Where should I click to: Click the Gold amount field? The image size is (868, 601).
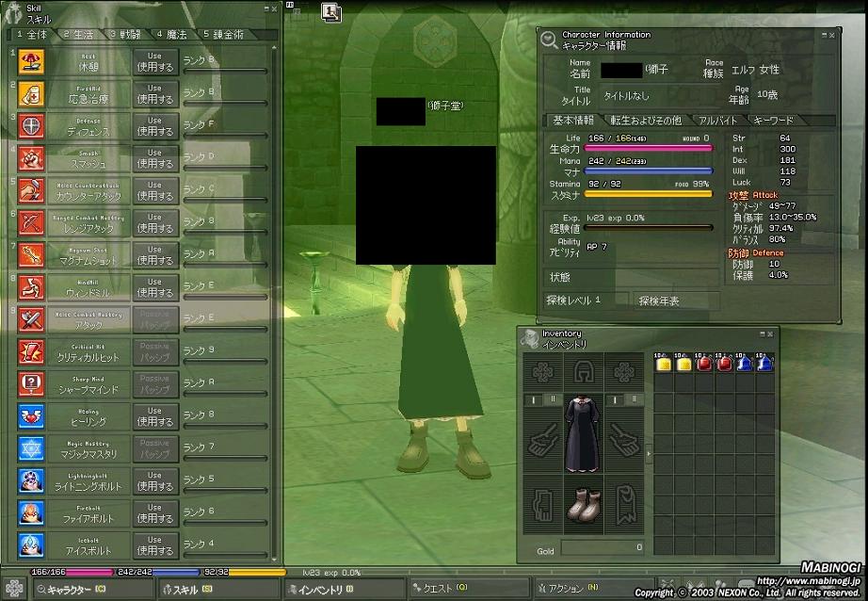click(603, 548)
